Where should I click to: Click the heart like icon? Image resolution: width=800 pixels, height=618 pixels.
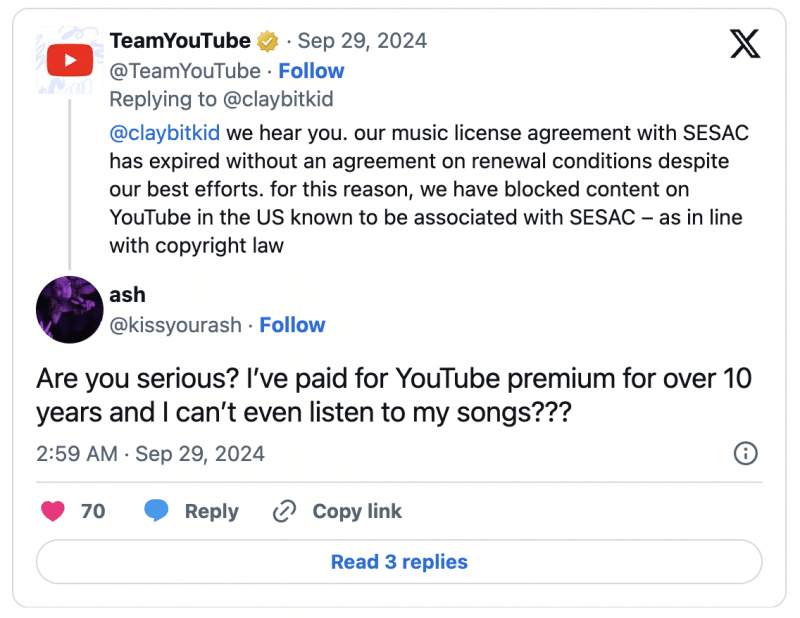pyautogui.click(x=53, y=511)
